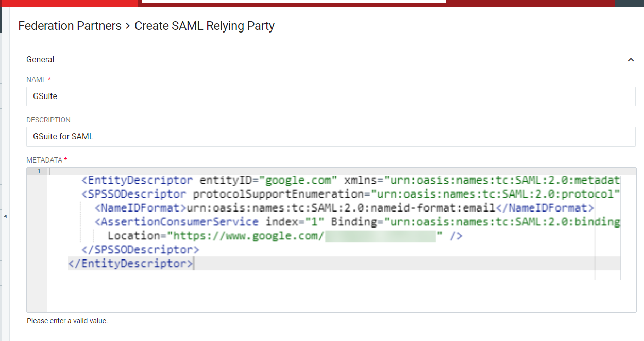Collapse the General section chevron
The height and width of the screenshot is (341, 644).
tap(631, 60)
